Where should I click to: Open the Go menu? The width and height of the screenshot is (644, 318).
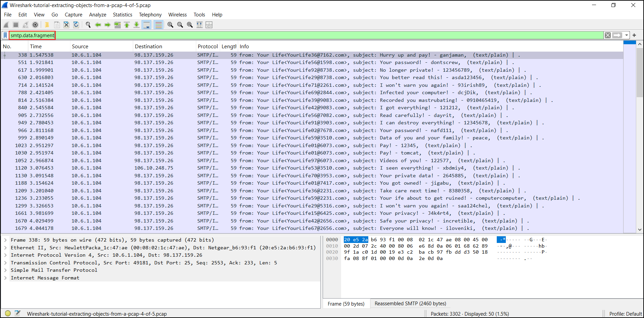coord(55,15)
